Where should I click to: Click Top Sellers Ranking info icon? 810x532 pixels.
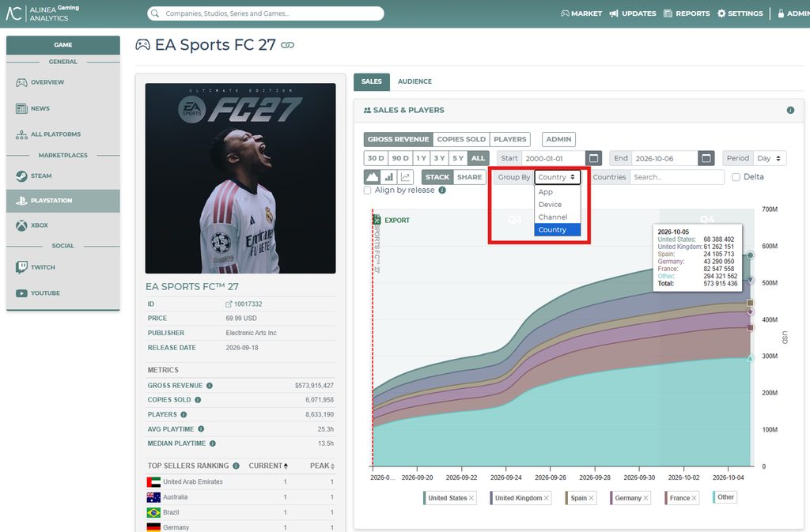(236, 466)
